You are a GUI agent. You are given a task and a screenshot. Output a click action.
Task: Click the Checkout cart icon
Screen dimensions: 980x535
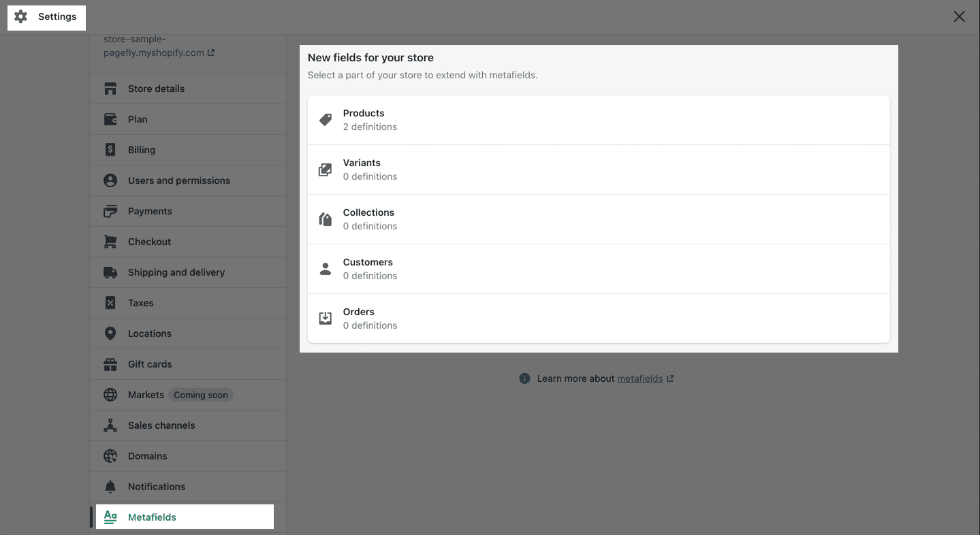[x=110, y=242]
